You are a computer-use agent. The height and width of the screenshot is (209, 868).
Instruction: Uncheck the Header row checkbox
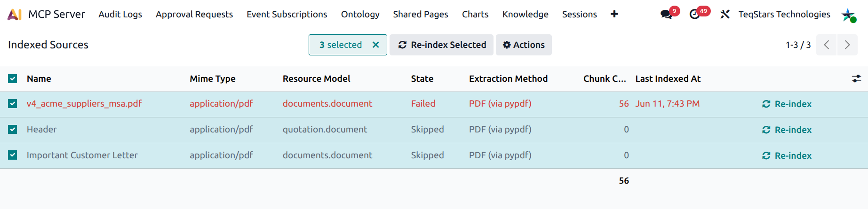coord(13,129)
